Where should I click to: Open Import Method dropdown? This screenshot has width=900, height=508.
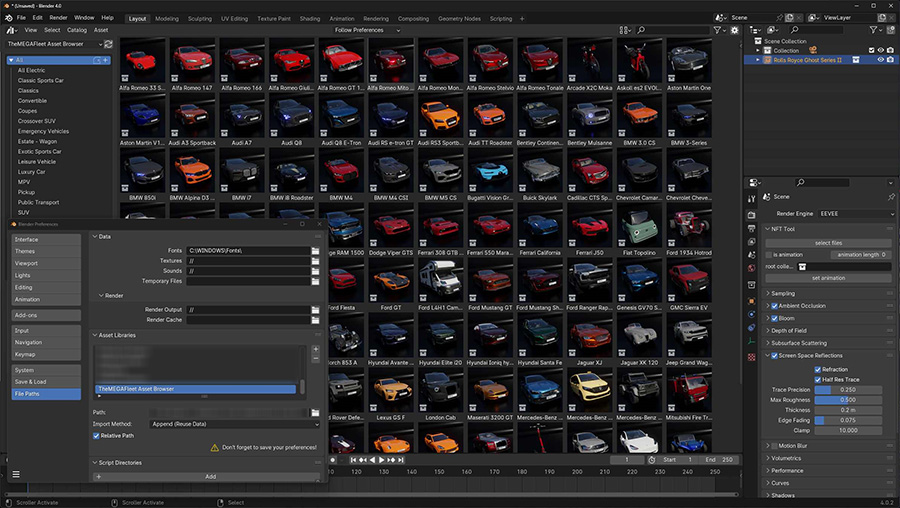[234, 424]
